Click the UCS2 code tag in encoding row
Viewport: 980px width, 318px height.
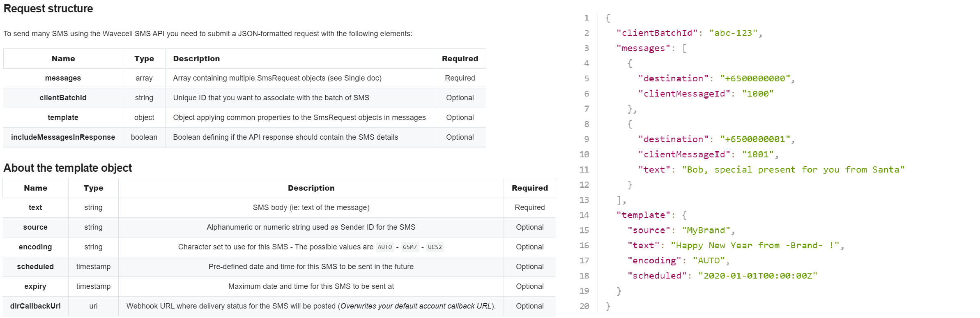click(435, 247)
